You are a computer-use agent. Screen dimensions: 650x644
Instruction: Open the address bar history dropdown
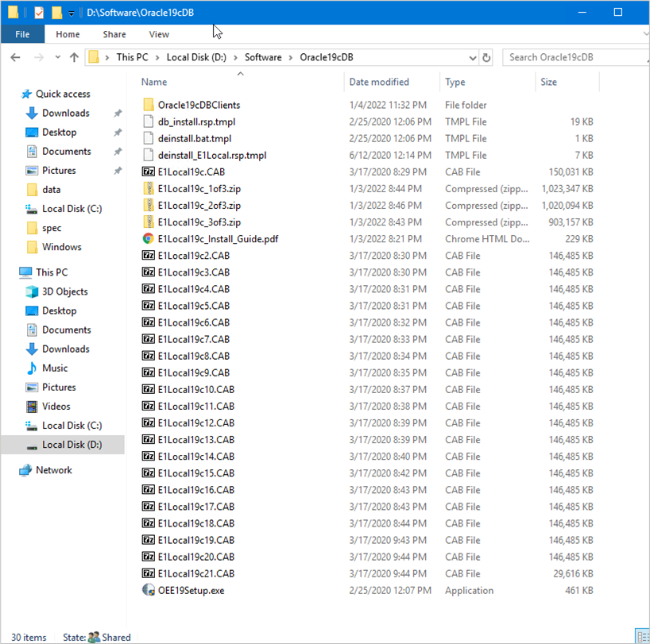click(473, 57)
